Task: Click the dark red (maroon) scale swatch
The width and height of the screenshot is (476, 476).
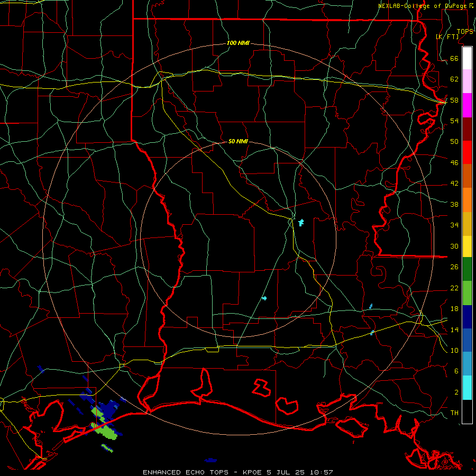Action: click(467, 129)
